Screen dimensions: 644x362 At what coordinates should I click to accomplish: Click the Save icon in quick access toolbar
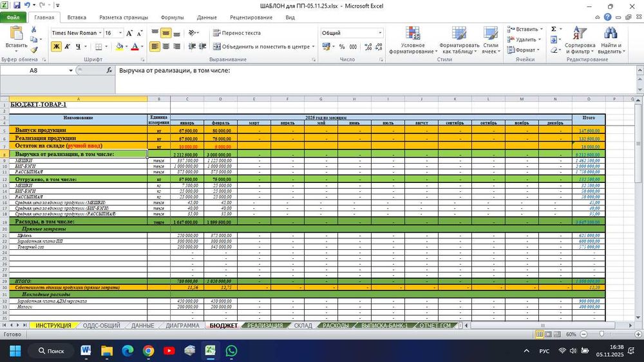pos(17,5)
